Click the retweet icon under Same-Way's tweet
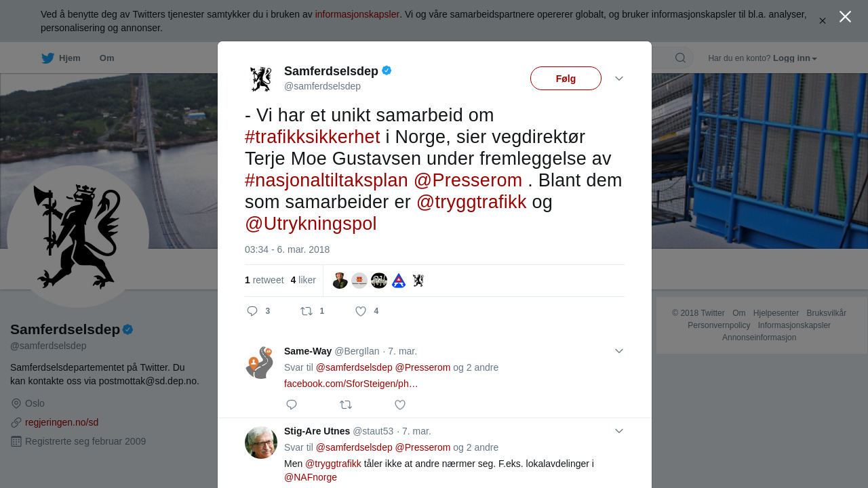868x488 pixels. 346,405
